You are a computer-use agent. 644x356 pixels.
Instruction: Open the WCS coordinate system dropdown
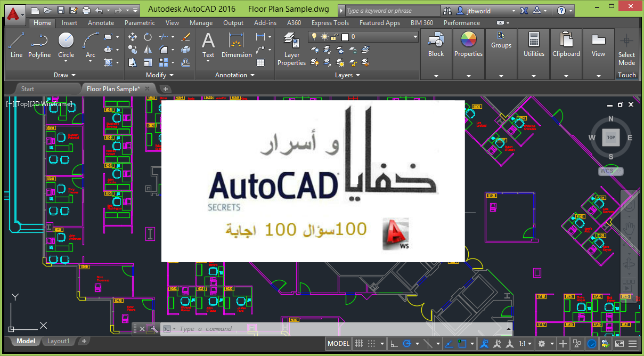(x=610, y=171)
